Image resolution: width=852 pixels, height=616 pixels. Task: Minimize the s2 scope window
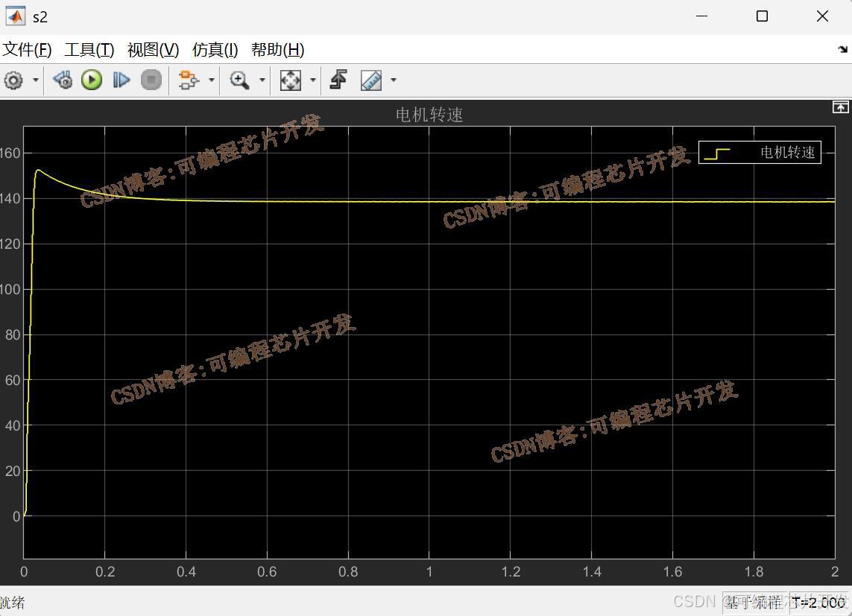(701, 16)
